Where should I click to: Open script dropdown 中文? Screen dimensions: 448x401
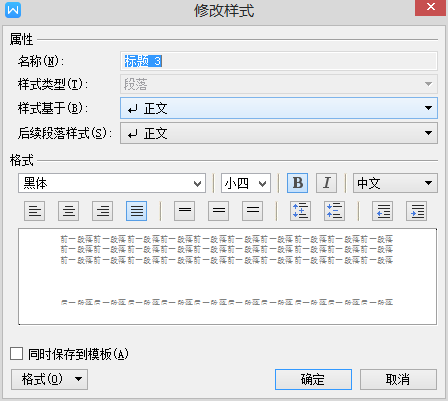coord(395,183)
